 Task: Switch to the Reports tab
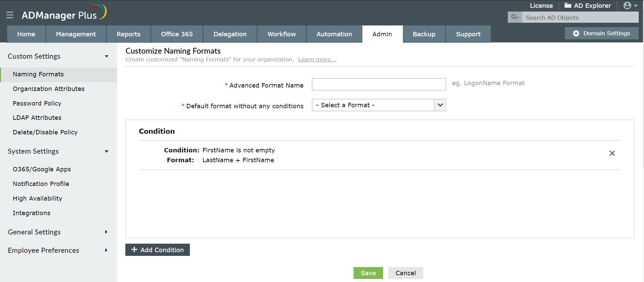(128, 34)
